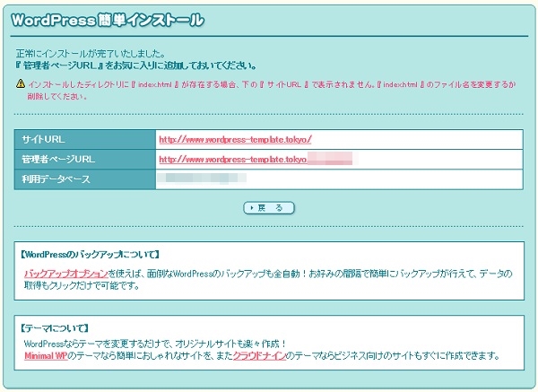Open the admin page URL link
This screenshot has height=392, width=538.
click(256, 160)
